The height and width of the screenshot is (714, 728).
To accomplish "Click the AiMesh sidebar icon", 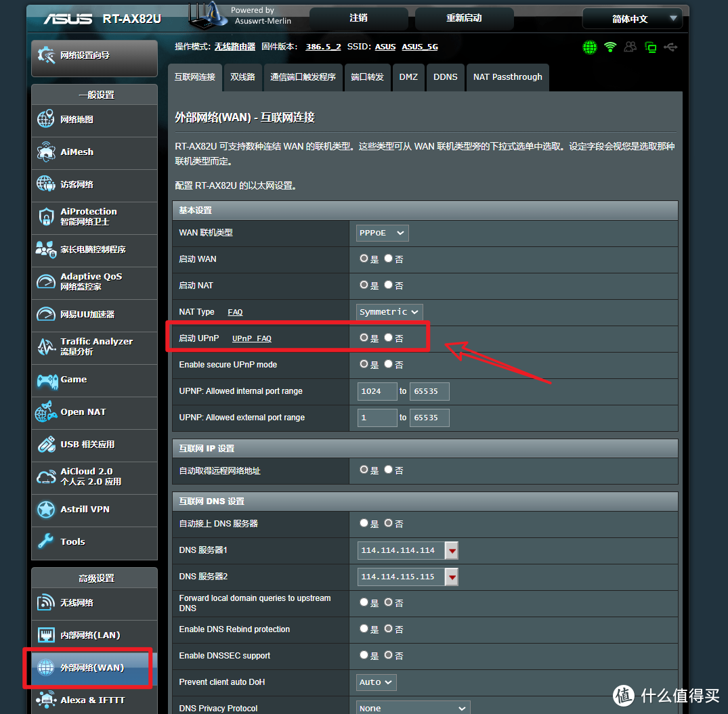I will point(46,152).
